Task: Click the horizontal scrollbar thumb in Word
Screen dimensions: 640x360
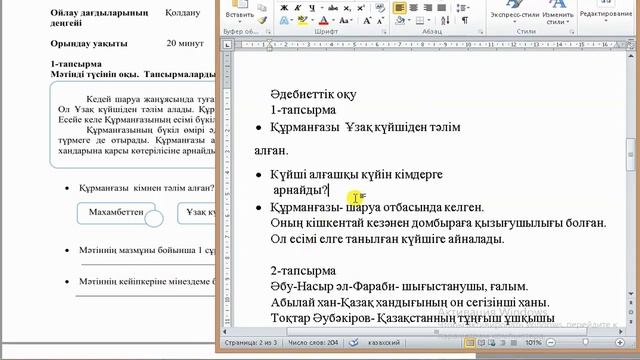Action: (436, 332)
